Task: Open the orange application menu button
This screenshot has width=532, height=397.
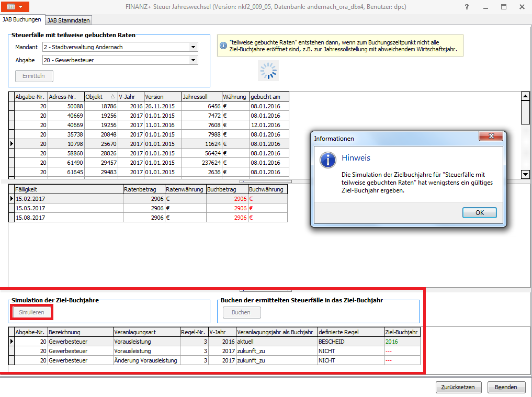Action: pos(15,6)
